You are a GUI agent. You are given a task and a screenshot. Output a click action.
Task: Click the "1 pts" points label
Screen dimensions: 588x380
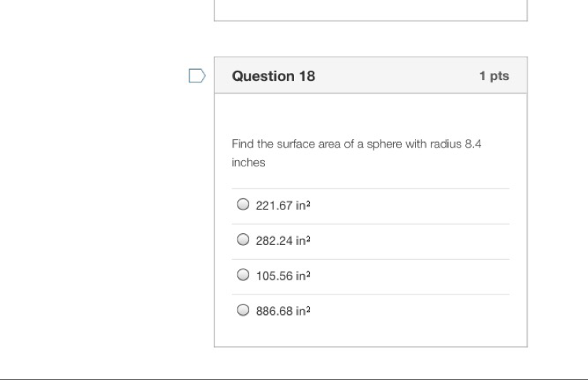point(494,76)
